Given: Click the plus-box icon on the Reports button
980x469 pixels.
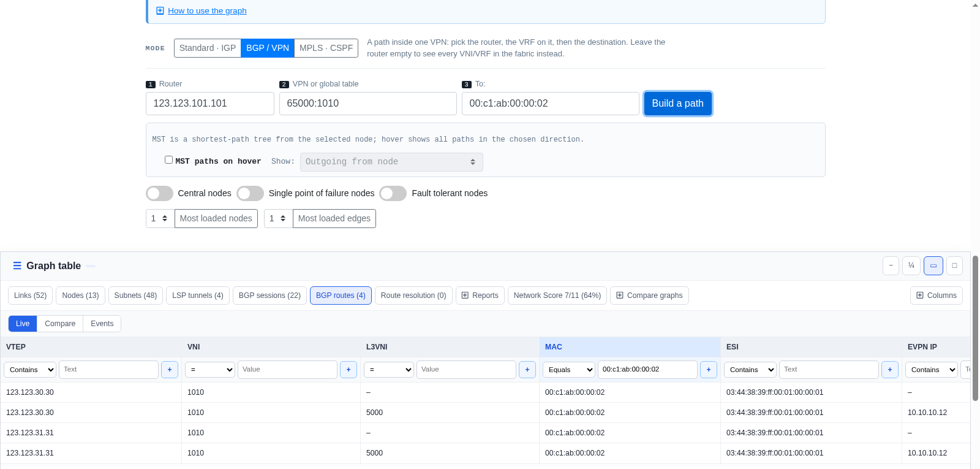Looking at the screenshot, I should [465, 296].
